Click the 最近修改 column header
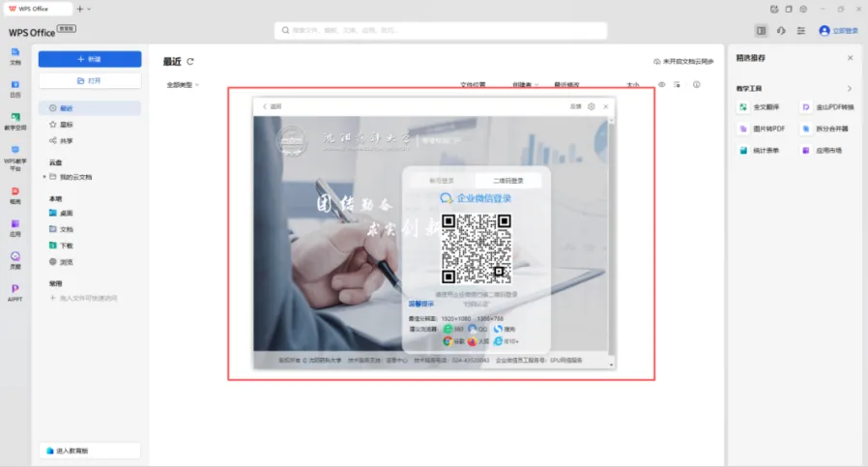This screenshot has width=868, height=467. click(x=566, y=85)
